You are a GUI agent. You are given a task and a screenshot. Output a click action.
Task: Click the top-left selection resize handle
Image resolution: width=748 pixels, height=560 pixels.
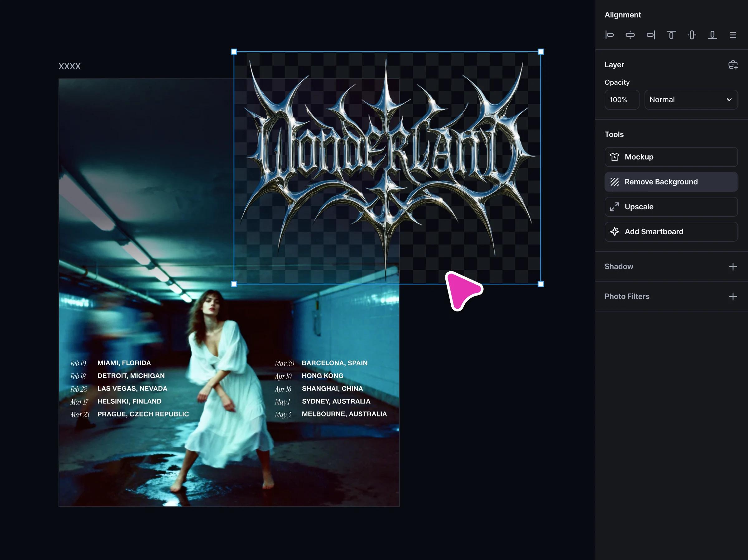click(234, 52)
